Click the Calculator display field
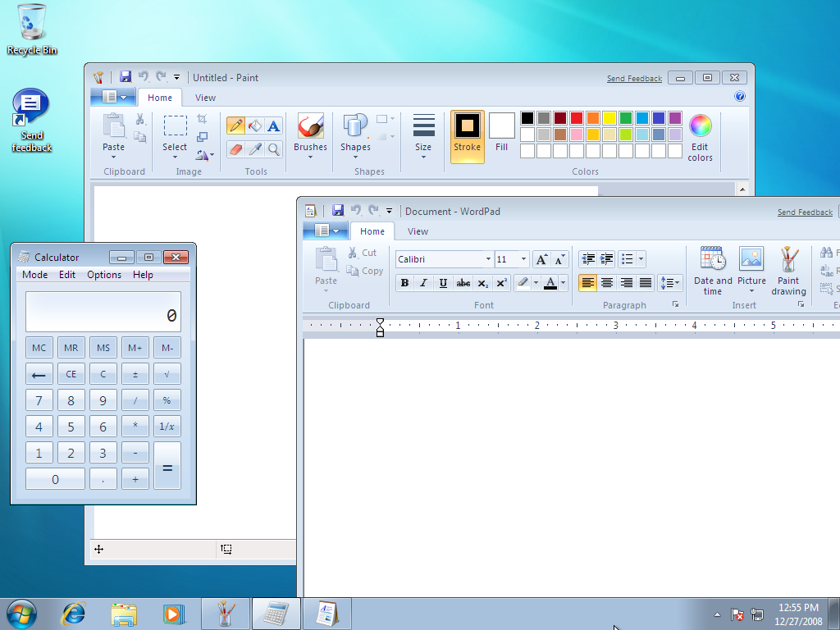This screenshot has width=840, height=630. coord(103,312)
